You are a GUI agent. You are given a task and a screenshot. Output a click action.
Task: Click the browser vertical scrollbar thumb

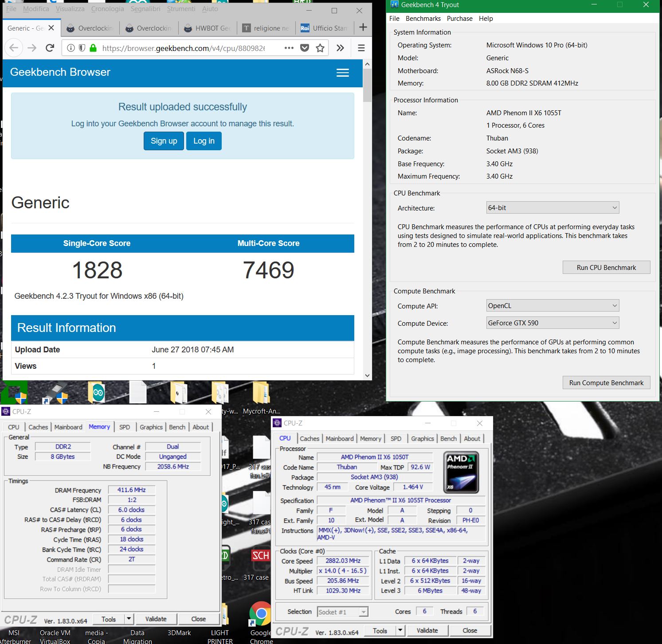click(x=367, y=85)
